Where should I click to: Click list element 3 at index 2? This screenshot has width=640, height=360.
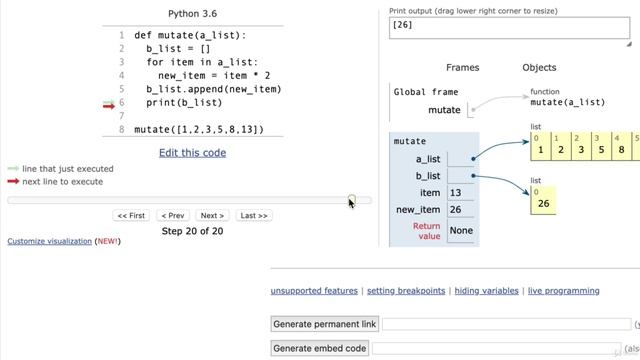coord(581,146)
